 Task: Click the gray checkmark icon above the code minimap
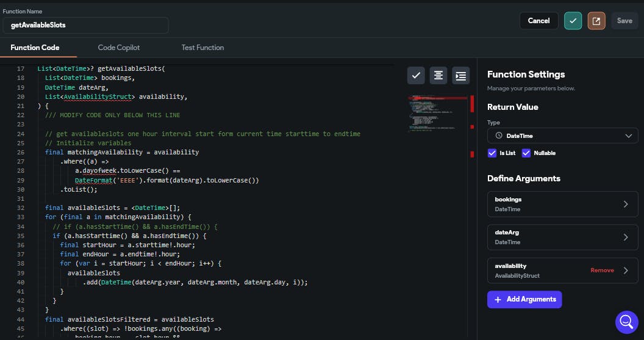416,75
